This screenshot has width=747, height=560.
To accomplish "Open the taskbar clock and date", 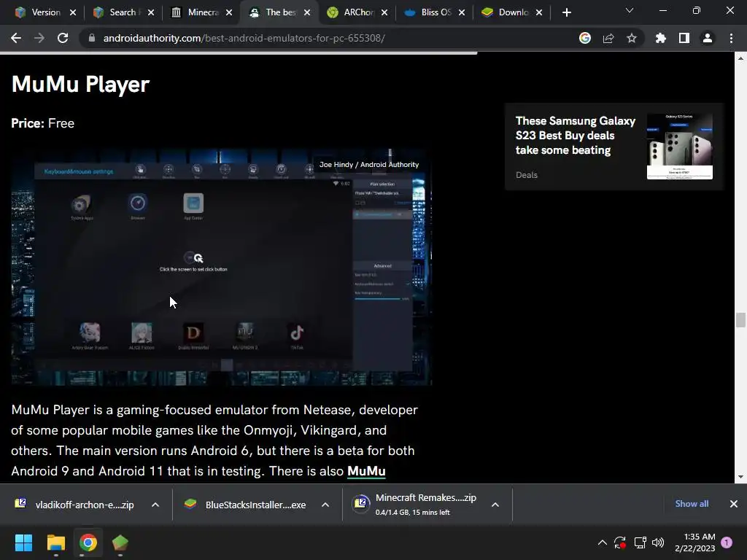I will [694, 542].
